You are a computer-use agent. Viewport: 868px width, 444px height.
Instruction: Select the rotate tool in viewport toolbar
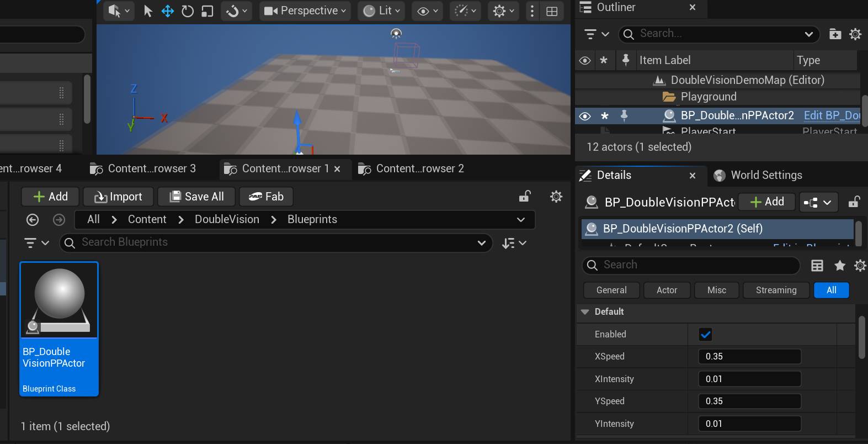188,11
